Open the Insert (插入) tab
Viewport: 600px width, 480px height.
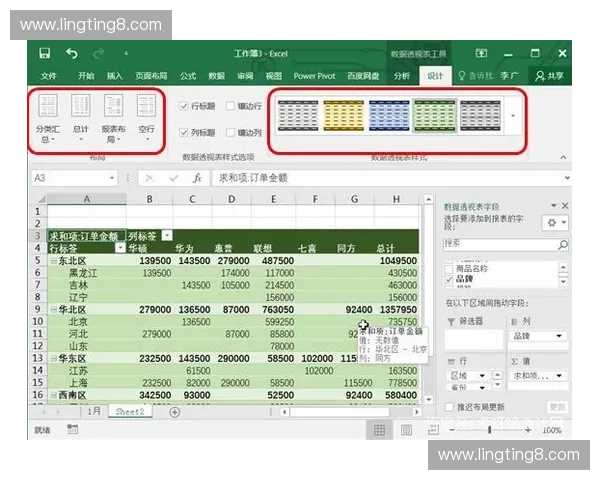[114, 76]
